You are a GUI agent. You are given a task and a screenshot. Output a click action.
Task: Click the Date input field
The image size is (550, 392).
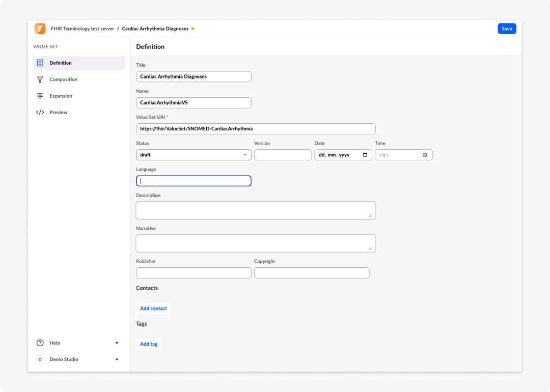(x=343, y=155)
